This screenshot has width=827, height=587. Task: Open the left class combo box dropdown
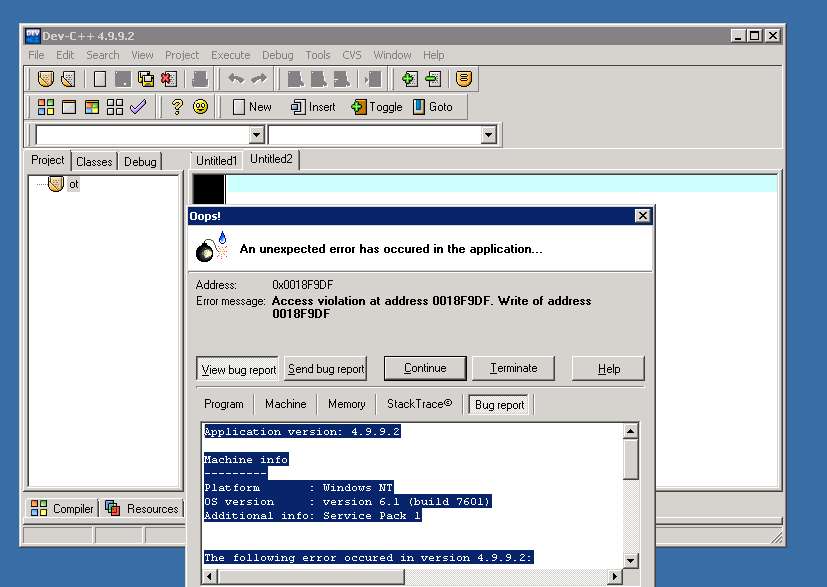256,135
